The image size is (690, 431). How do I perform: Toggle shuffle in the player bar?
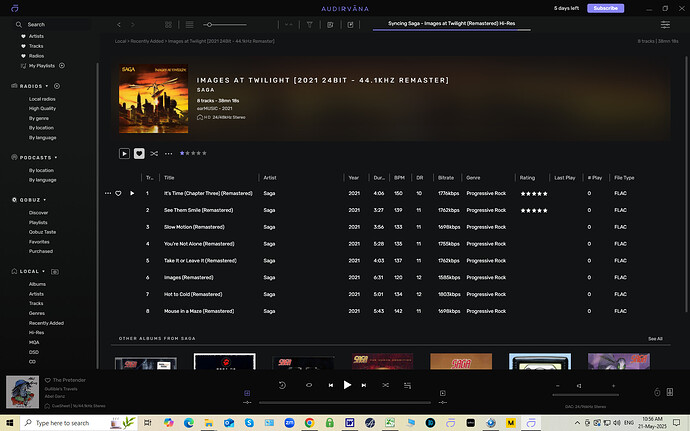click(x=385, y=385)
